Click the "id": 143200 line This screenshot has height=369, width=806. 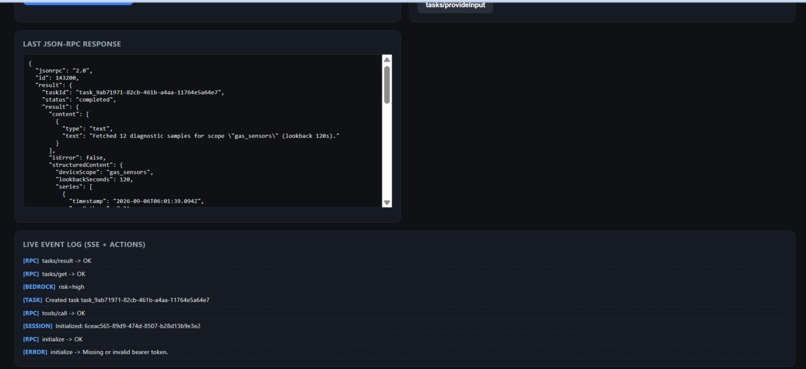coord(57,78)
